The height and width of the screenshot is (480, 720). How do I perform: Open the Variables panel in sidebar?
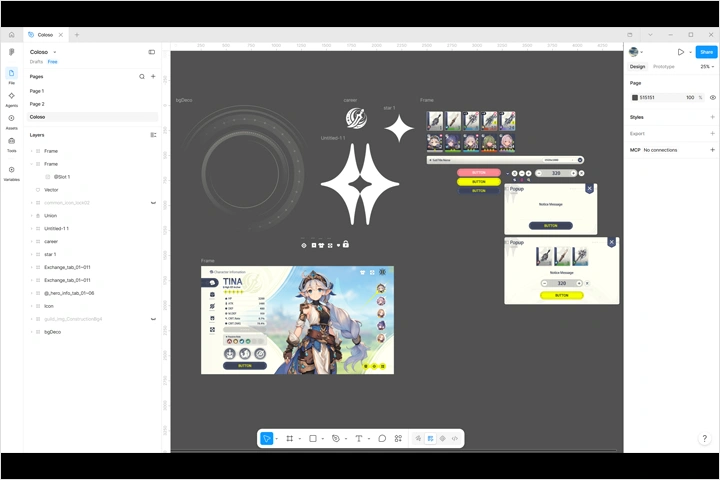pyautogui.click(x=11, y=173)
